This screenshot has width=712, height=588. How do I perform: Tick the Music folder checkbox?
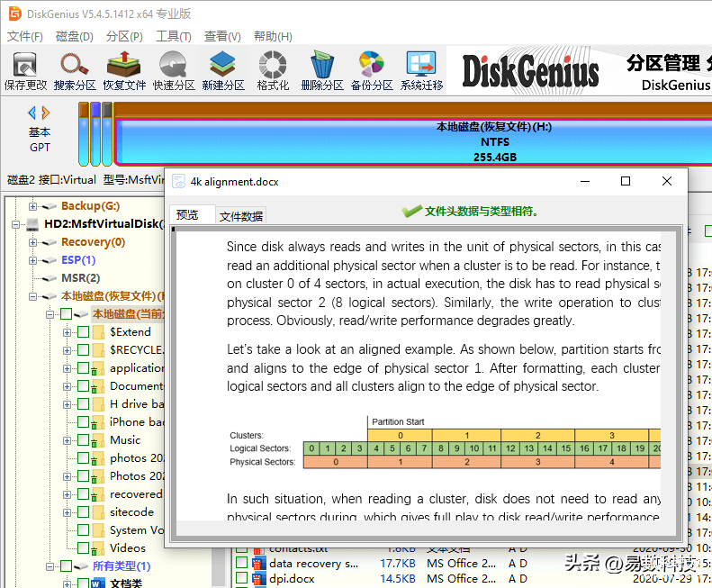coord(83,439)
